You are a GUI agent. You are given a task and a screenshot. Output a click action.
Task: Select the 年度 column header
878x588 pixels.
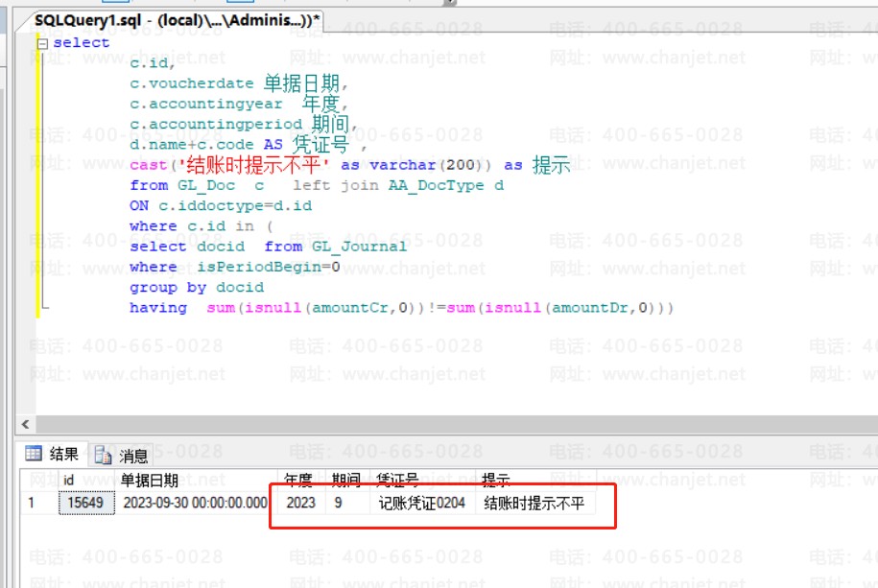(302, 480)
